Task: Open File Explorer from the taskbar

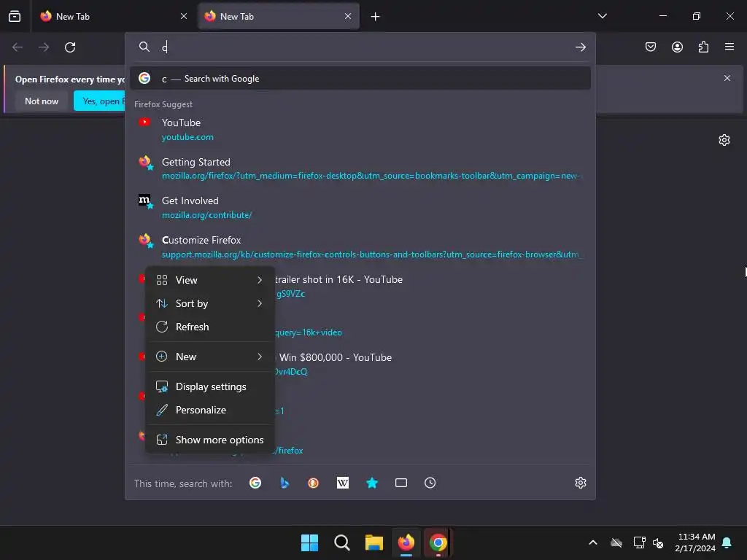Action: tap(374, 542)
